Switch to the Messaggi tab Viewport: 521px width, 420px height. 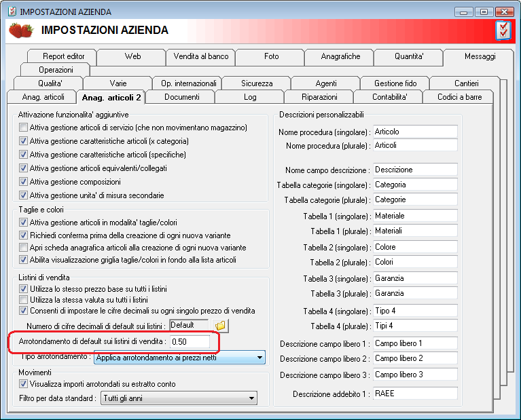click(x=478, y=56)
